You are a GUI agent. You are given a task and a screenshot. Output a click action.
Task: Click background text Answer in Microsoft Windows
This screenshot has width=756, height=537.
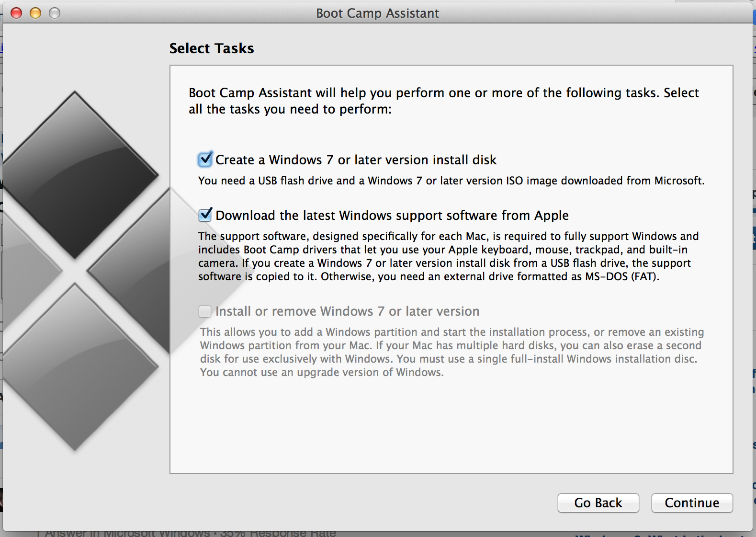pos(127,533)
